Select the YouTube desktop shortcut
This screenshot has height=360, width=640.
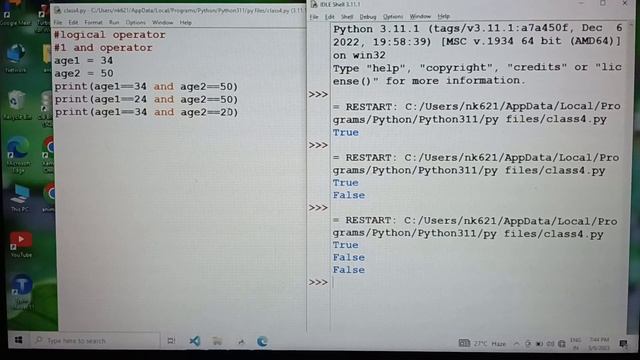coord(21,244)
